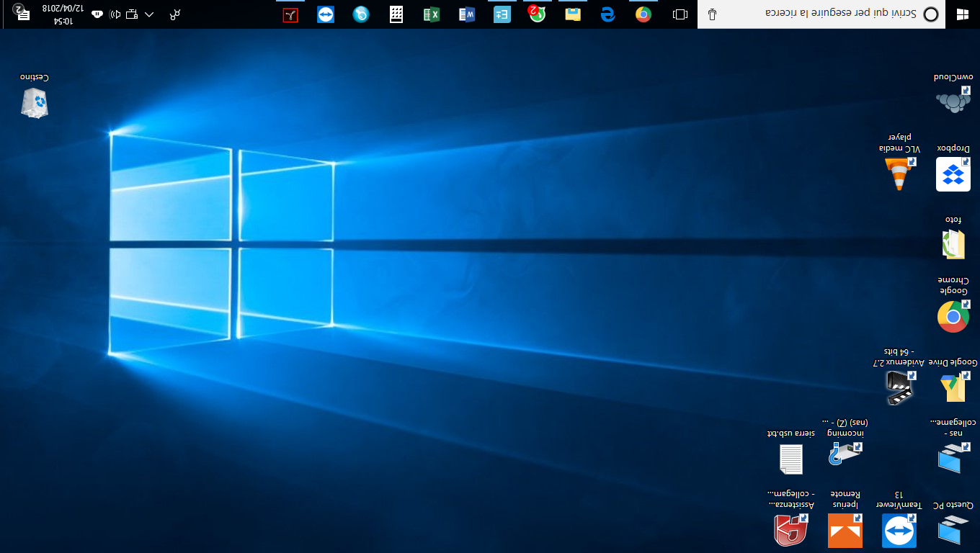Open the green taskbar app with badge 2
This screenshot has width=980, height=553.
click(x=537, y=14)
